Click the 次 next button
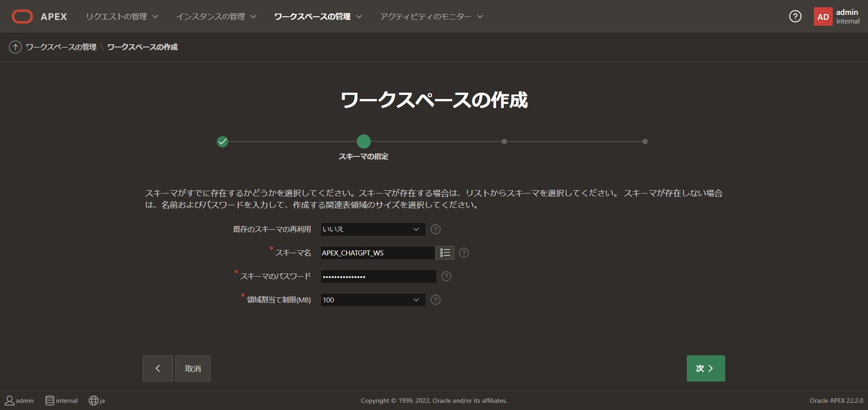 point(706,368)
